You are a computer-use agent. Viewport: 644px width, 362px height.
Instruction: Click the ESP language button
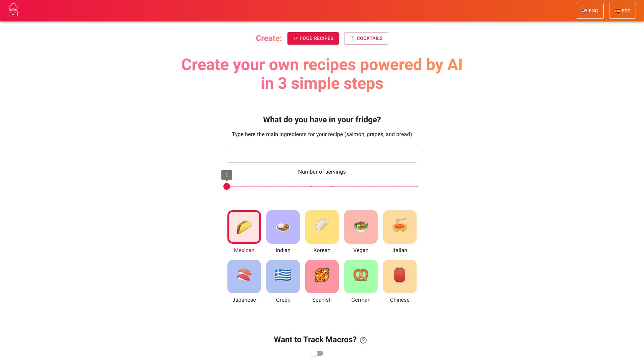622,11
